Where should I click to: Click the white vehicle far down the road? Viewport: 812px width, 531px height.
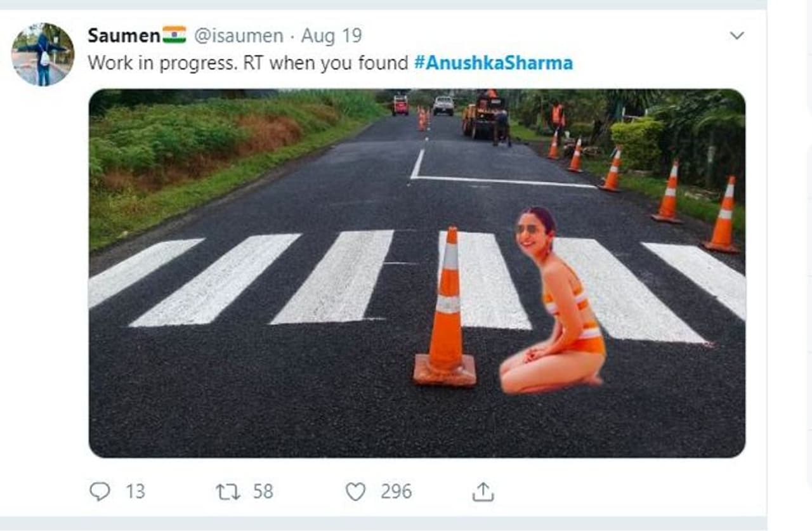443,105
